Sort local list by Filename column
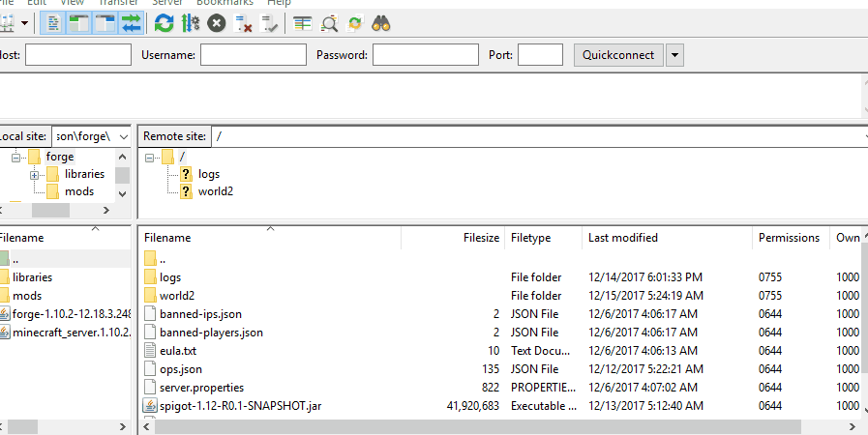The width and height of the screenshot is (868, 435). [65, 238]
